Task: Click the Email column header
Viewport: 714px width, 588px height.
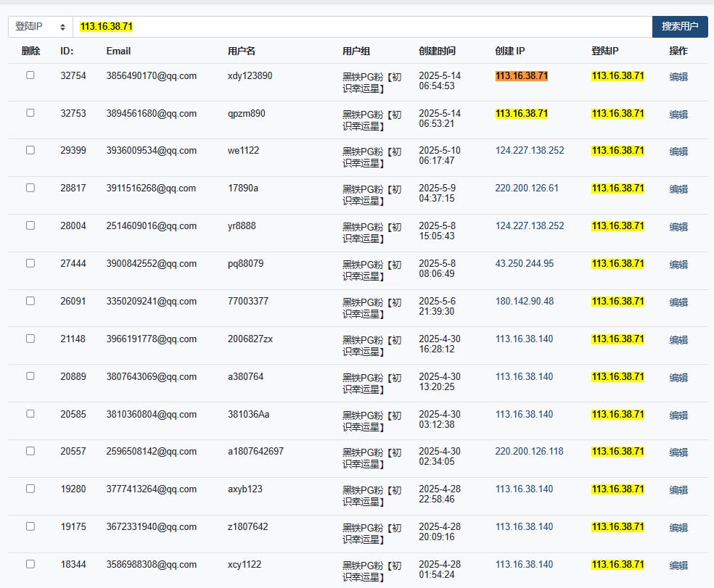Action: tap(118, 51)
